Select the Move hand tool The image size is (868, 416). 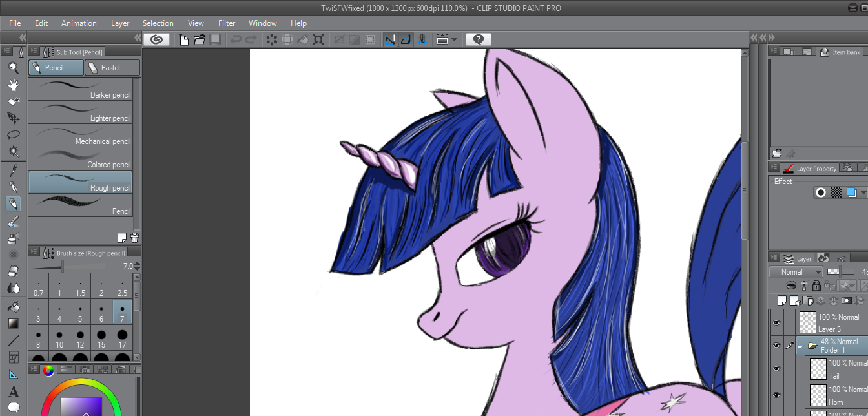14,85
